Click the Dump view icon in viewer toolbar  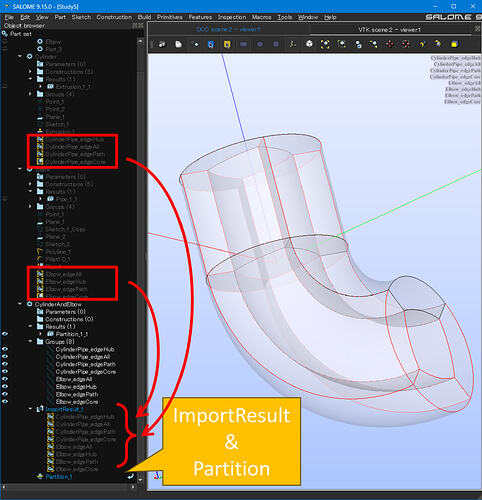[x=162, y=44]
